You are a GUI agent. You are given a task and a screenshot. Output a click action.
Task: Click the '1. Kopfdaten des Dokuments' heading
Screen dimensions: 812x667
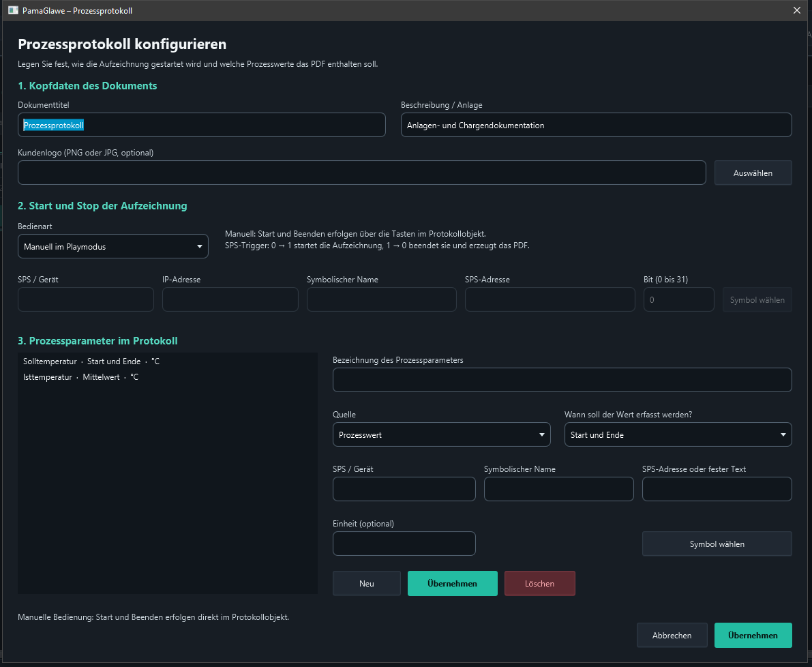click(x=87, y=86)
